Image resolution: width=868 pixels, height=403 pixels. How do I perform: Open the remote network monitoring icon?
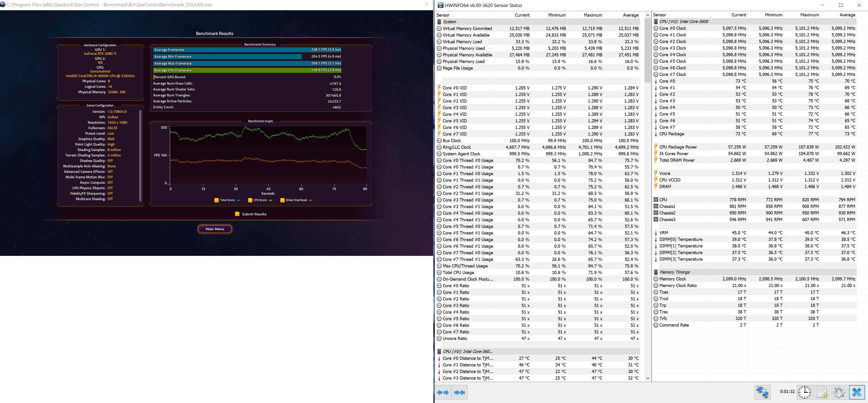coord(762,392)
